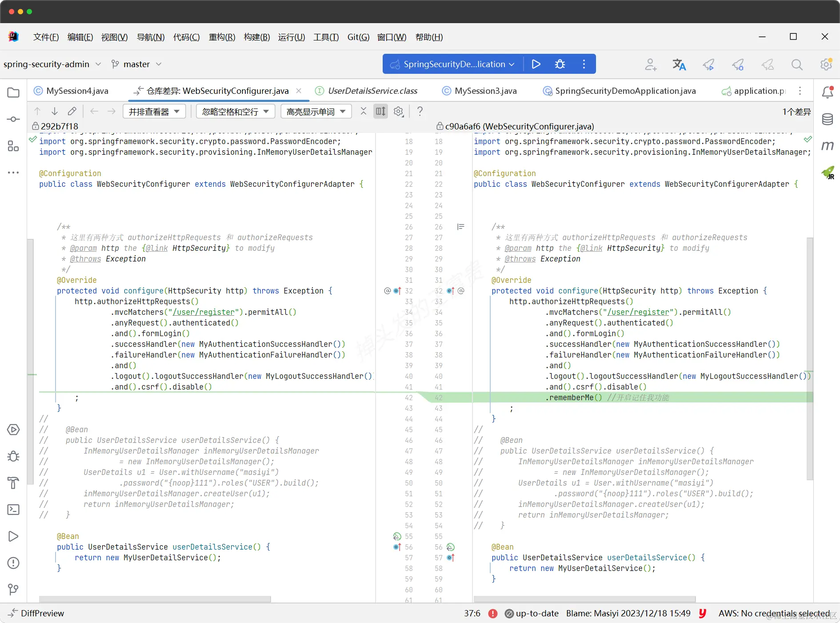Open IDE settings gear icon
840x623 pixels.
[826, 64]
